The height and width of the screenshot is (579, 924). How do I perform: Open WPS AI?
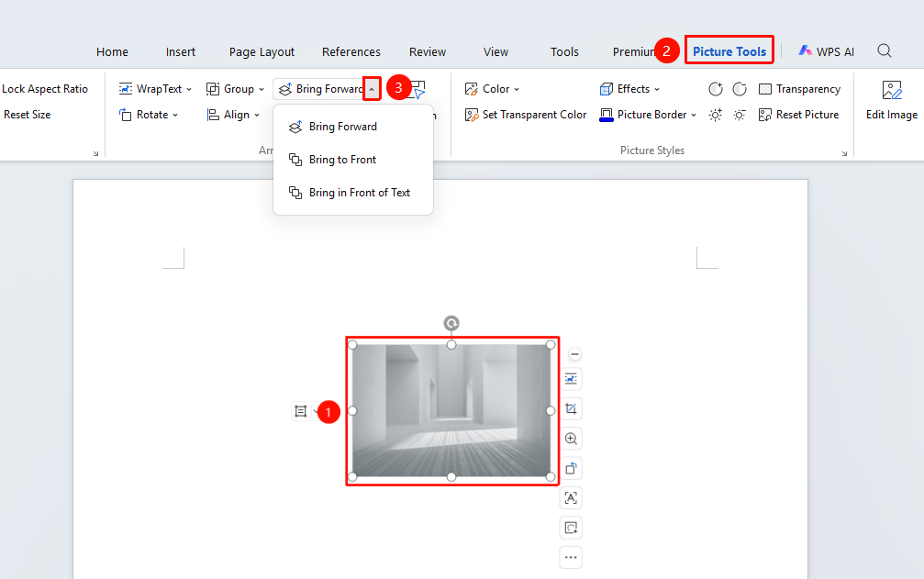pos(826,51)
